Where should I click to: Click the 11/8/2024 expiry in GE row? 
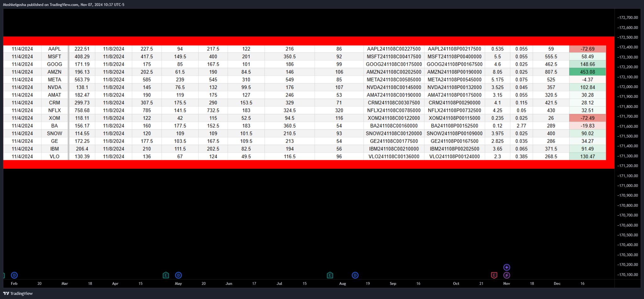point(114,141)
